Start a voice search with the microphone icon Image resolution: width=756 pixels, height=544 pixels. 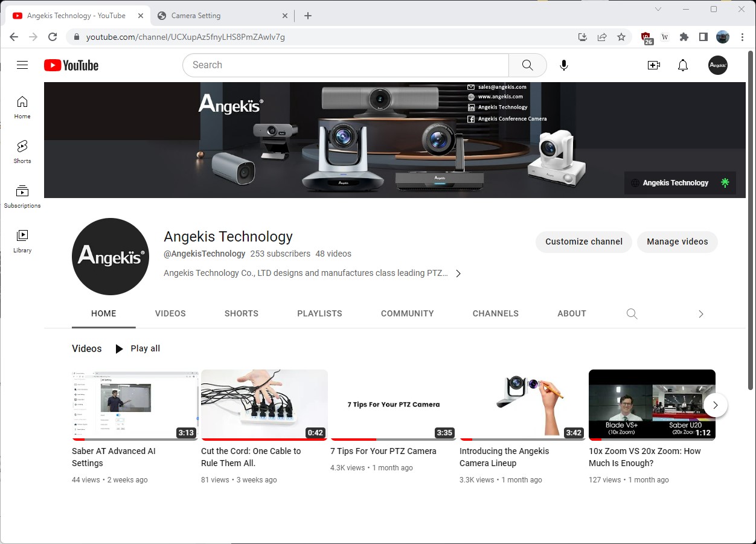click(x=563, y=65)
